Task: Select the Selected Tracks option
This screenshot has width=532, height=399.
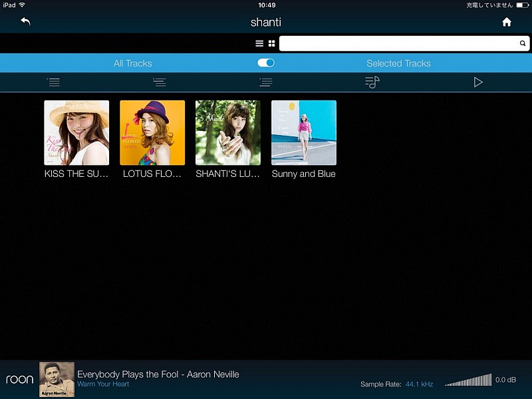Action: (398, 63)
